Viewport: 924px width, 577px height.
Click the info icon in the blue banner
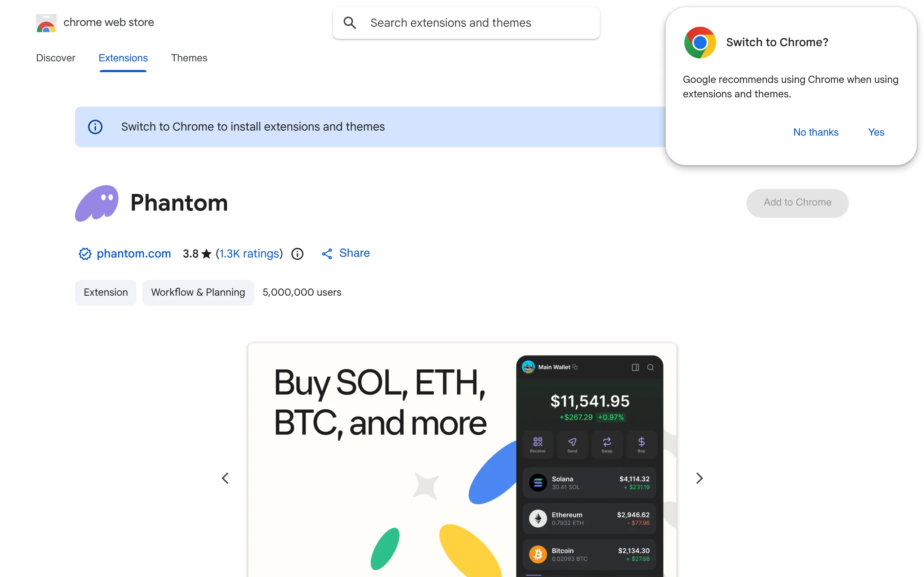[95, 127]
